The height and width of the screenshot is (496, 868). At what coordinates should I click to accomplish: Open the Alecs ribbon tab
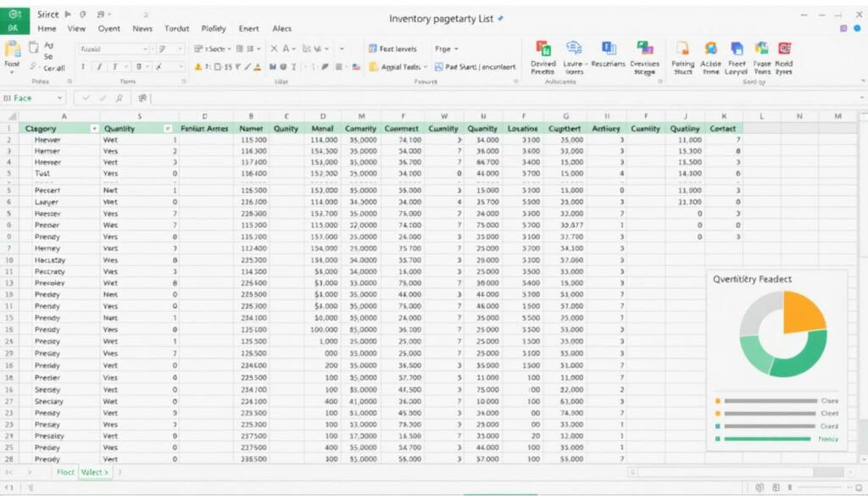pyautogui.click(x=281, y=28)
